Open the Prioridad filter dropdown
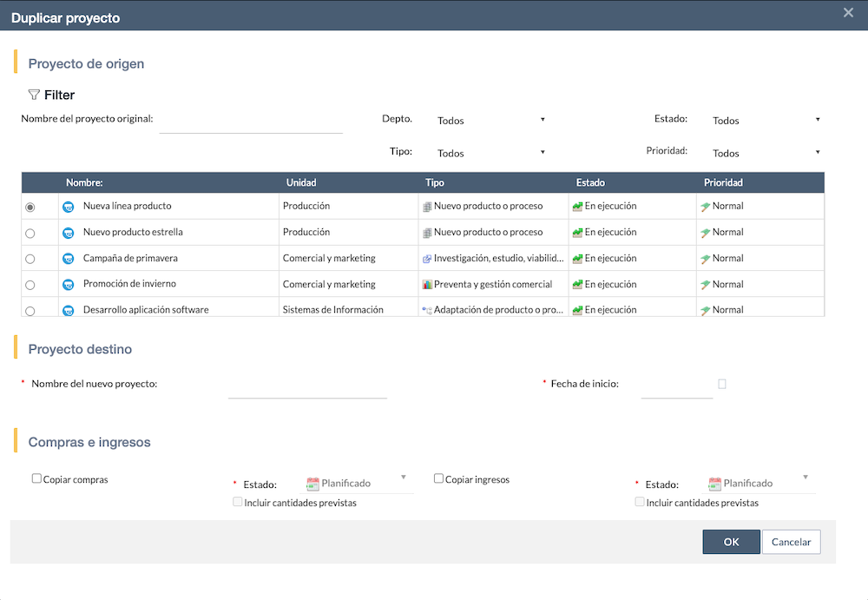Viewport: 868px width, 600px height. tap(766, 153)
